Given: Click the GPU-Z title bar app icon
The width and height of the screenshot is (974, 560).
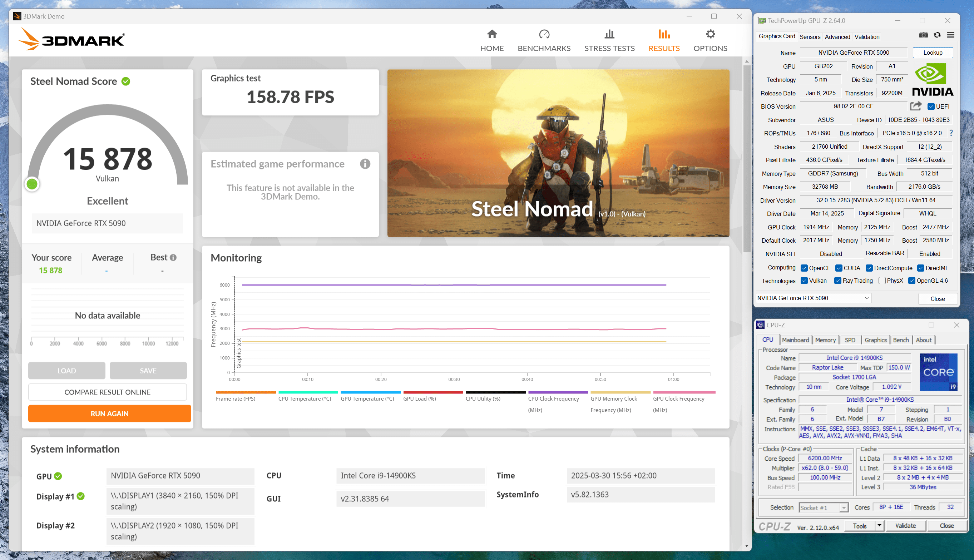Looking at the screenshot, I should [762, 20].
